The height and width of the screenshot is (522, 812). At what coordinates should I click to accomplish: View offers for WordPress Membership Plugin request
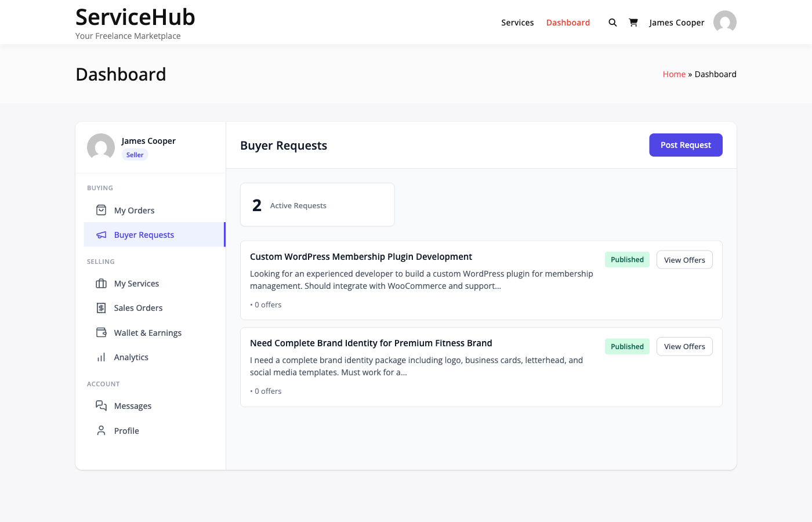[684, 260]
